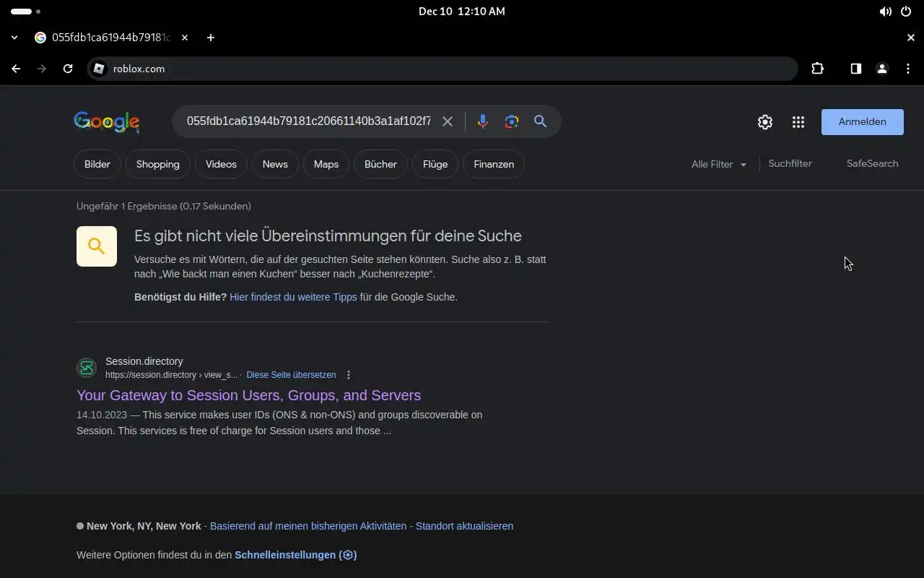Screen dimensions: 924x578
Task: Click the roblox.com address bar
Action: tap(442, 69)
